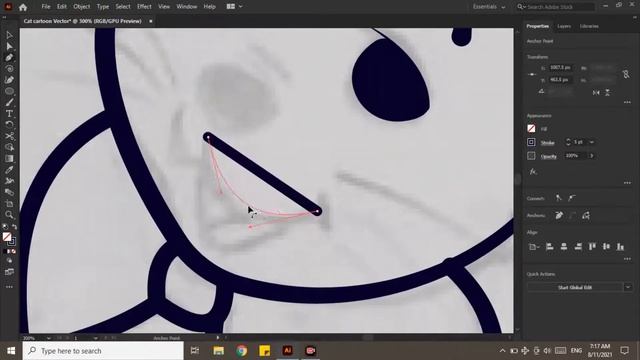Switch to the Libraries tab

589,26
